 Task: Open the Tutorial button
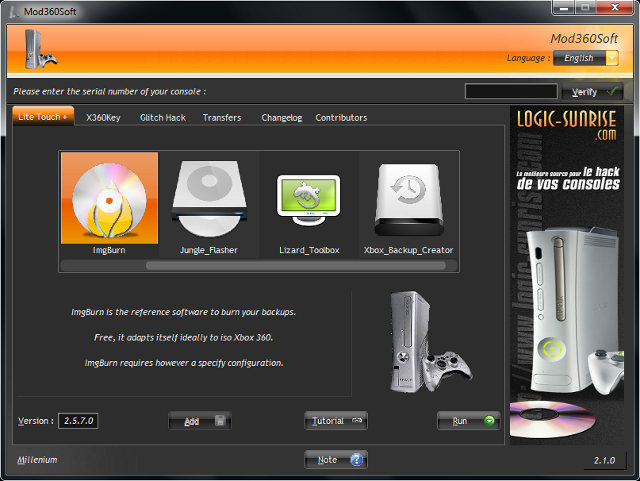(336, 421)
